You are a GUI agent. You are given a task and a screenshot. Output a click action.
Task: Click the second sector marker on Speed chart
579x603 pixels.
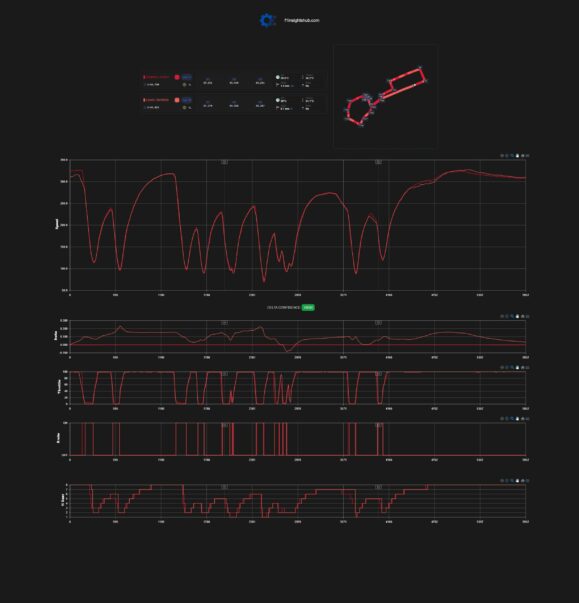point(378,162)
